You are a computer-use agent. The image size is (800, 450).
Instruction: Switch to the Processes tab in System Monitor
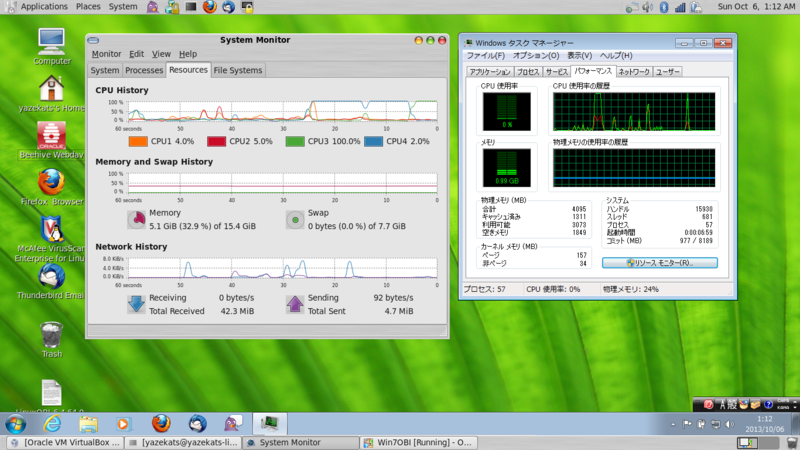pos(144,70)
